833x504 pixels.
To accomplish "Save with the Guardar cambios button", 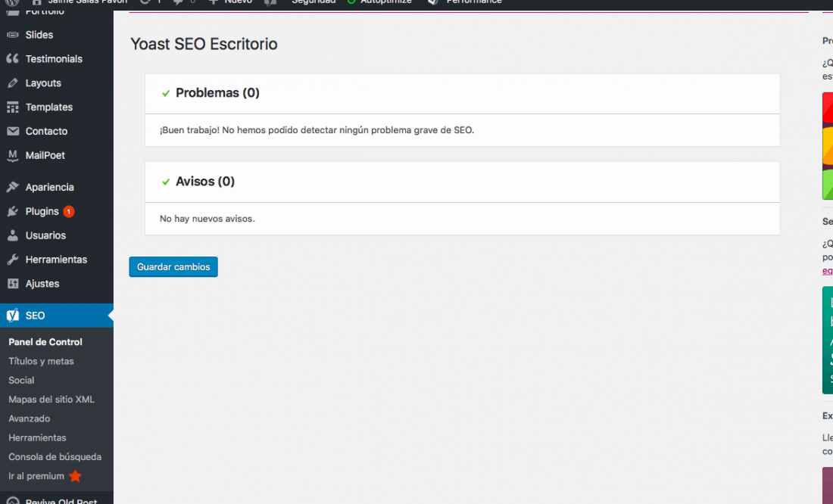I will pyautogui.click(x=173, y=266).
